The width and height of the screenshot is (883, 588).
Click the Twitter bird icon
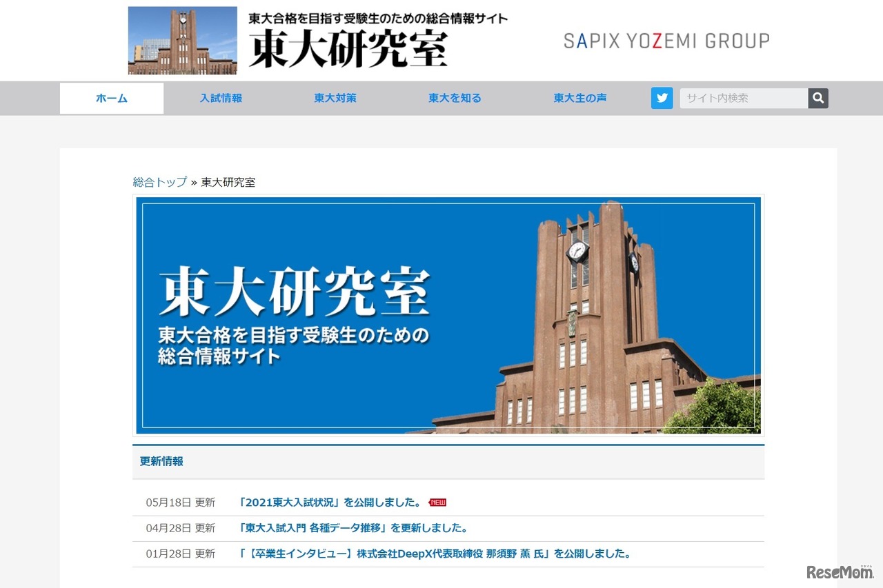[x=662, y=98]
